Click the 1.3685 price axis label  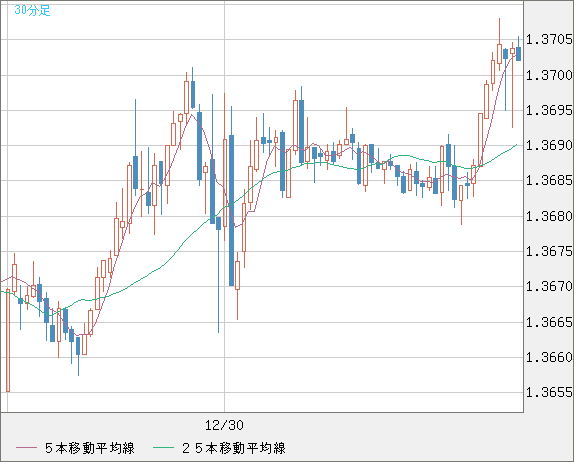pyautogui.click(x=549, y=180)
